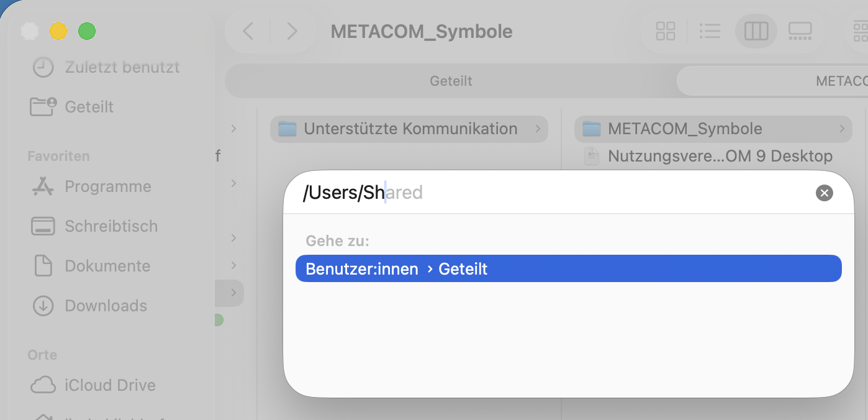The width and height of the screenshot is (868, 420).
Task: Open iCloud Drive in sidebar
Action: point(110,385)
